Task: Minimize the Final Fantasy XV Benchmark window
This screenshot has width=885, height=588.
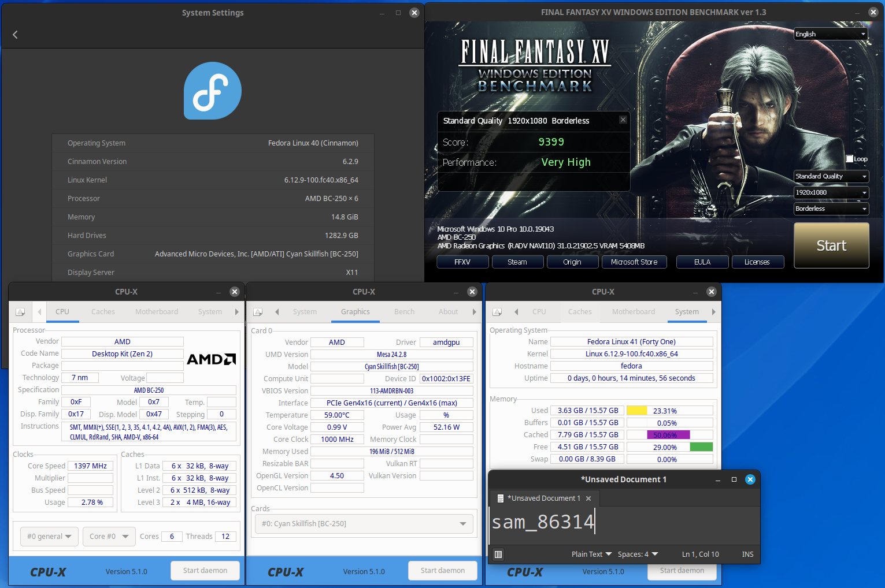Action: click(x=857, y=13)
